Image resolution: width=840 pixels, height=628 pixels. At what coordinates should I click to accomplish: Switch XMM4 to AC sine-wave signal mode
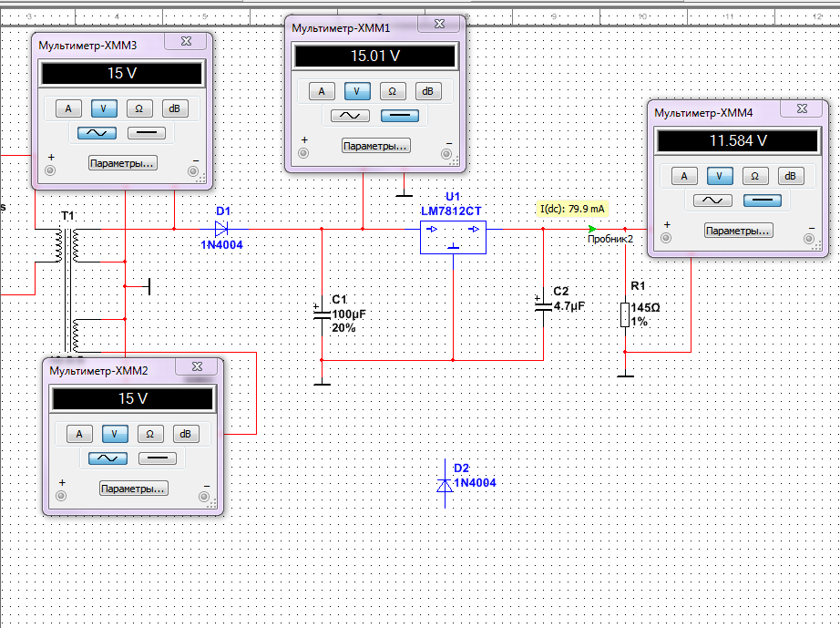(712, 201)
